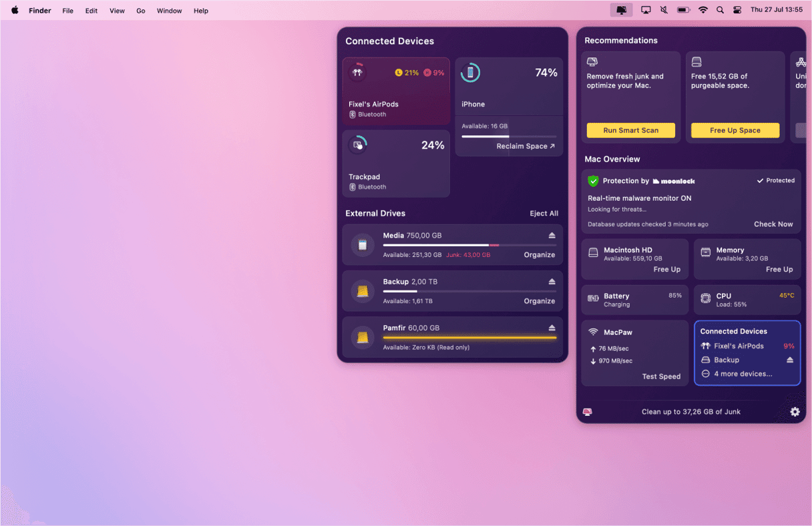The width and height of the screenshot is (812, 526).
Task: Open Control Center from the menu bar
Action: [737, 10]
